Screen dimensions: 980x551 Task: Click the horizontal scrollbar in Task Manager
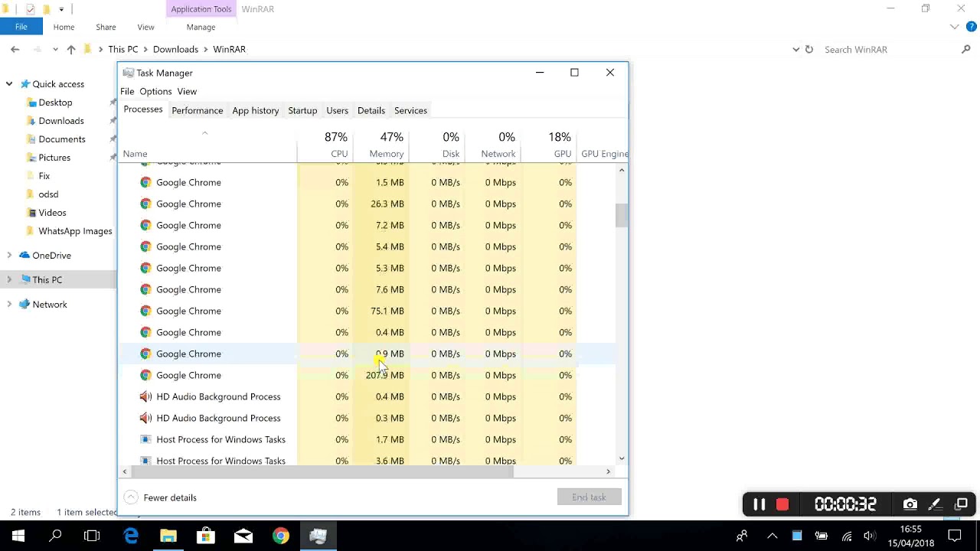322,471
